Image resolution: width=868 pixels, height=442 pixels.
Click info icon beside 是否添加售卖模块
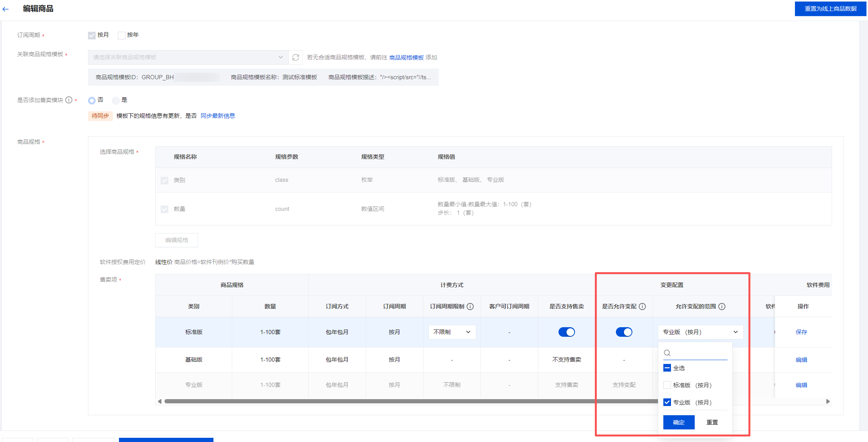[69, 100]
